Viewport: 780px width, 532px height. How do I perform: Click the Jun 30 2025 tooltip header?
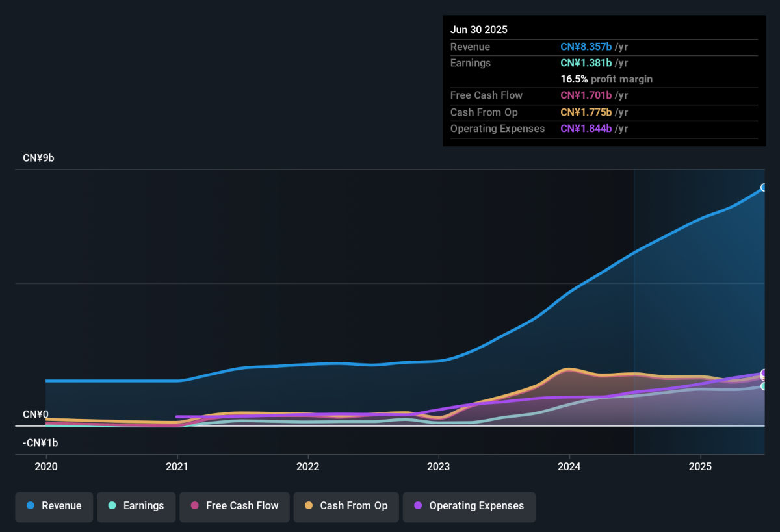pyautogui.click(x=479, y=30)
